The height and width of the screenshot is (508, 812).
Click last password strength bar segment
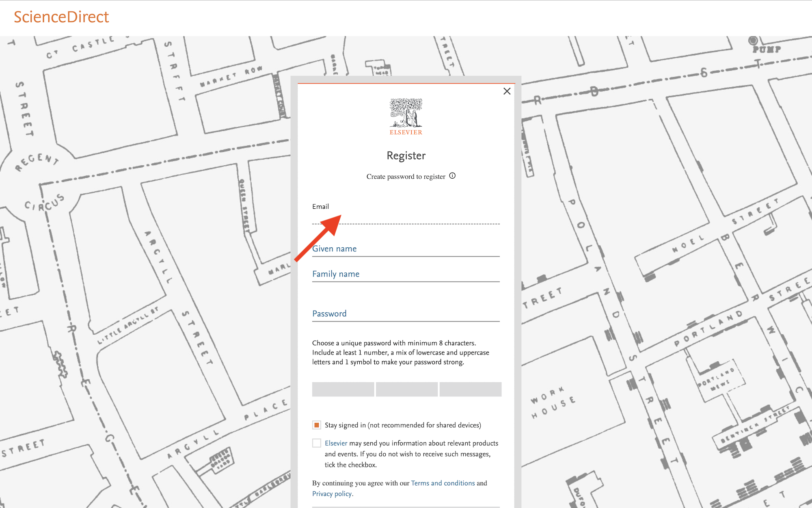[x=470, y=389]
